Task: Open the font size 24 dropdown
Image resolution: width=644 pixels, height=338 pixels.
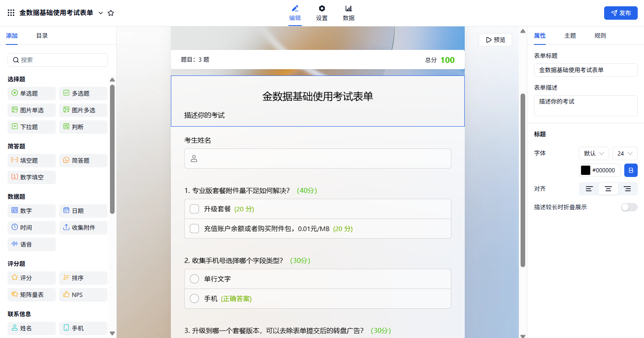Action: (x=625, y=153)
